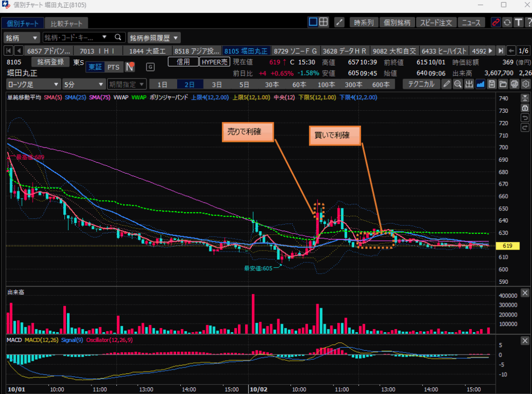Viewport: 532px width, 394px height.
Task: Click the スピード注文 button
Action: coord(436,22)
